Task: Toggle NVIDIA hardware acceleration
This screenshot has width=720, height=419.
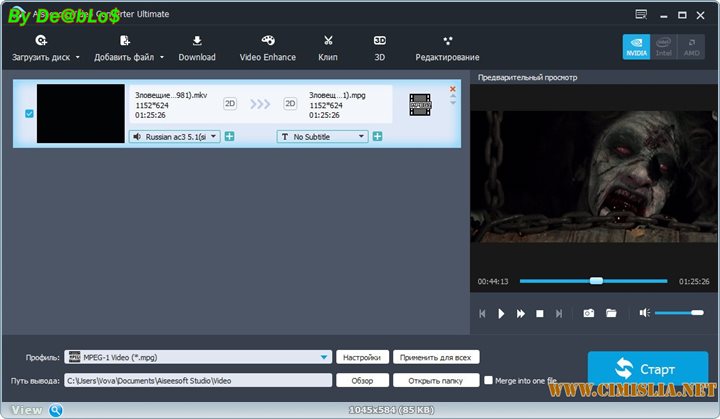Action: (636, 47)
